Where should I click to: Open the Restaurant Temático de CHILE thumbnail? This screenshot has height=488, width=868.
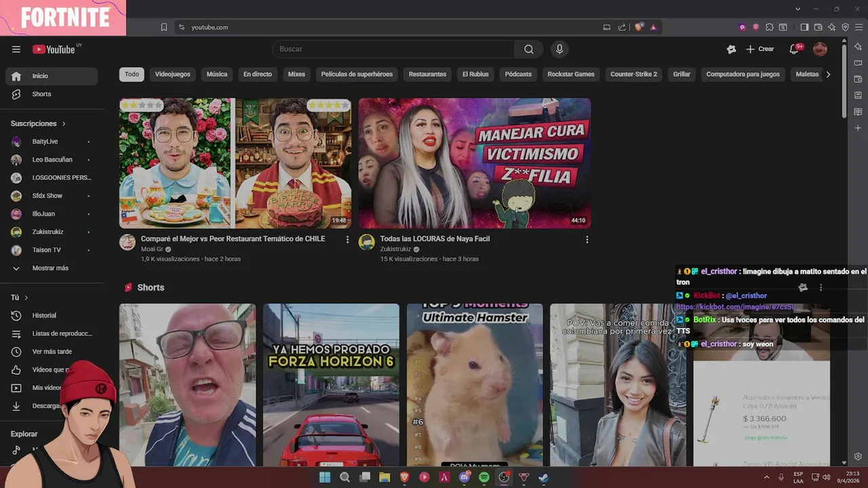pyautogui.click(x=235, y=163)
